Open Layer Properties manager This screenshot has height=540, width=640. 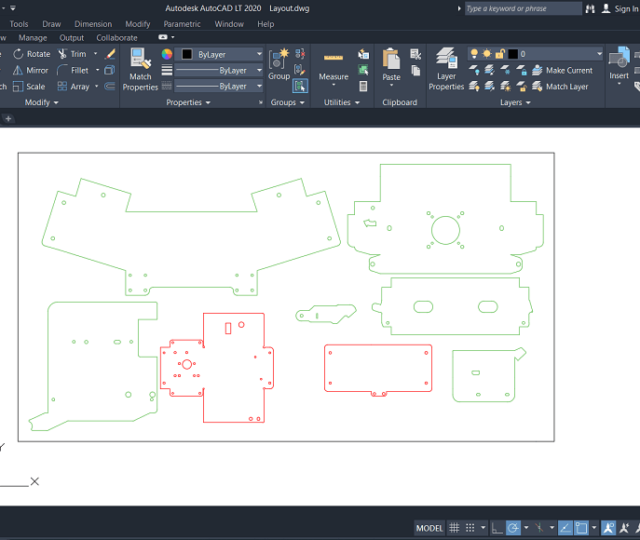coord(446,66)
